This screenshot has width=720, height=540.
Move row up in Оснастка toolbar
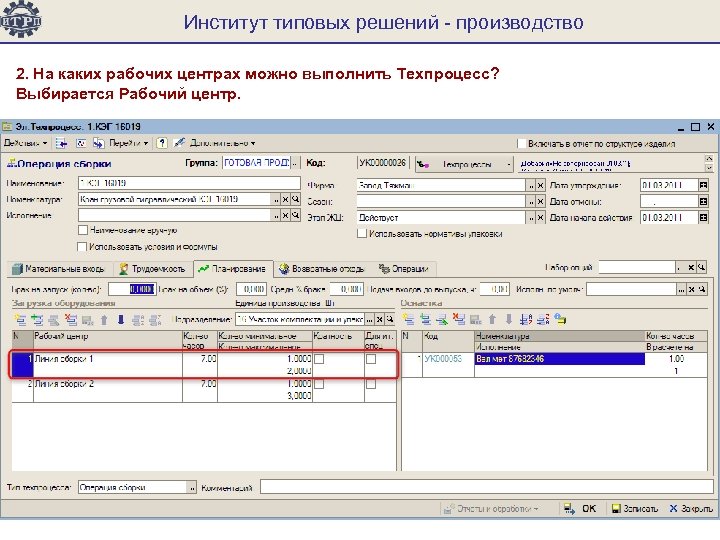point(492,319)
